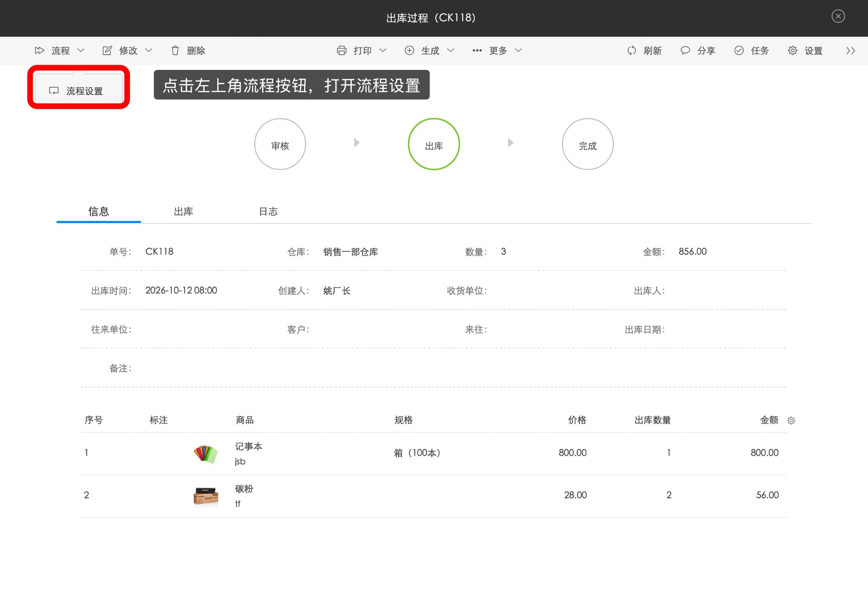Expand the 打印 dropdown chevron

383,50
